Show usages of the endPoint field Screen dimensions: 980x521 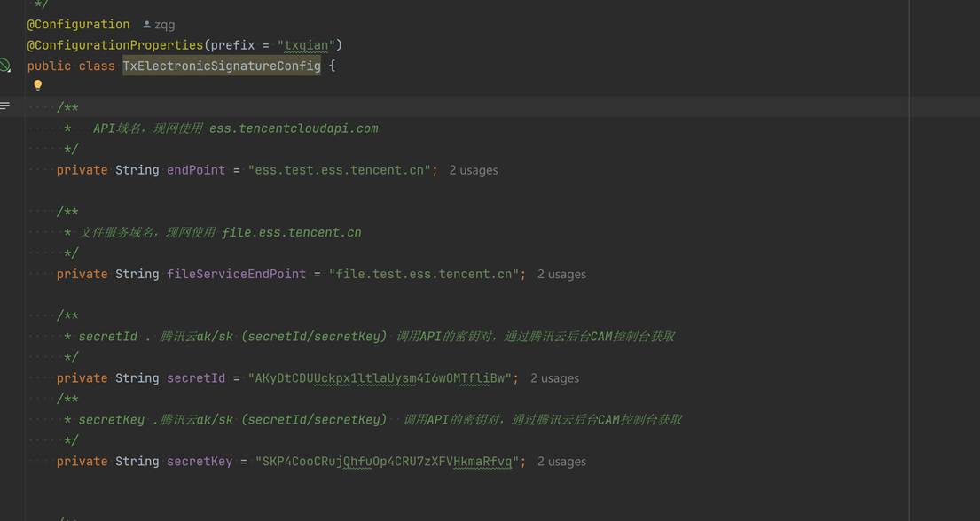point(473,170)
